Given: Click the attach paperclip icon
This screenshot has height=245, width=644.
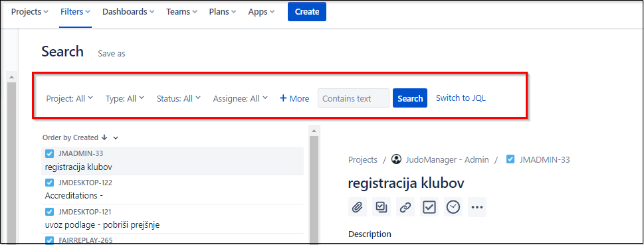Looking at the screenshot, I should 358,207.
